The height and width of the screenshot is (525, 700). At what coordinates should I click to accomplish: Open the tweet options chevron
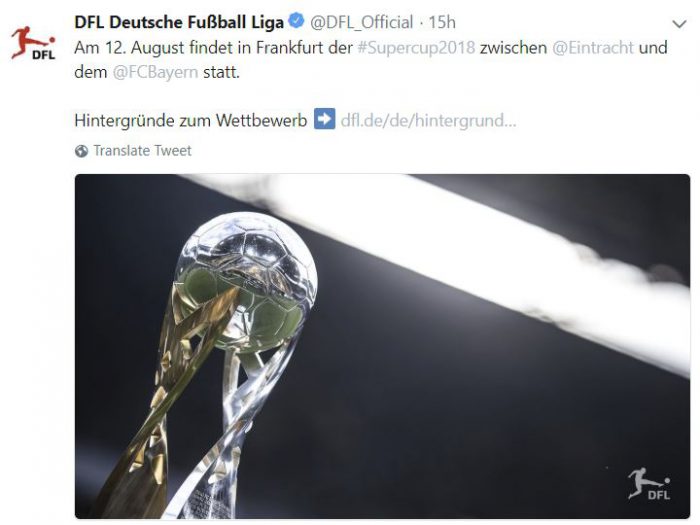click(679, 24)
